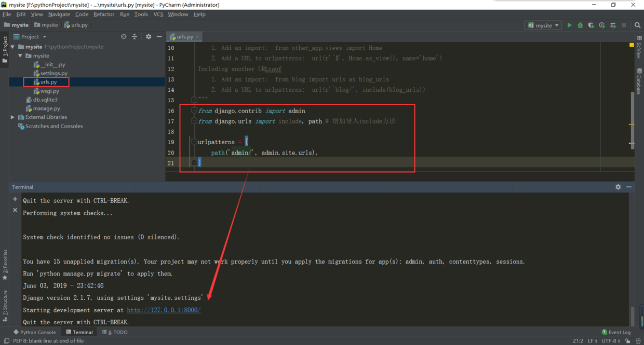Image resolution: width=644 pixels, height=345 pixels.
Task: Start debugging with the green bug icon
Action: click(580, 25)
